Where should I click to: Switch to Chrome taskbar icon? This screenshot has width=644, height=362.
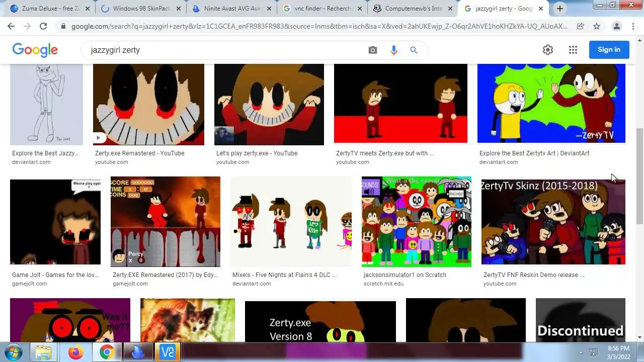[x=106, y=352]
